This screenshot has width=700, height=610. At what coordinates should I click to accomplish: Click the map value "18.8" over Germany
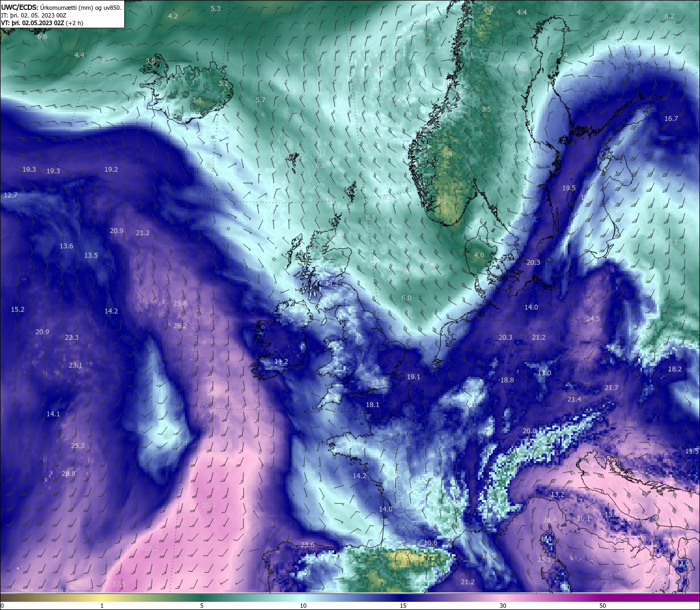[x=507, y=380]
